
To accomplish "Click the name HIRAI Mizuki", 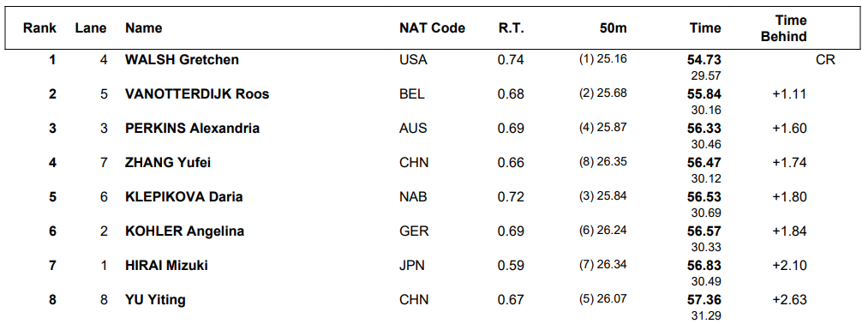I will coord(166,266).
